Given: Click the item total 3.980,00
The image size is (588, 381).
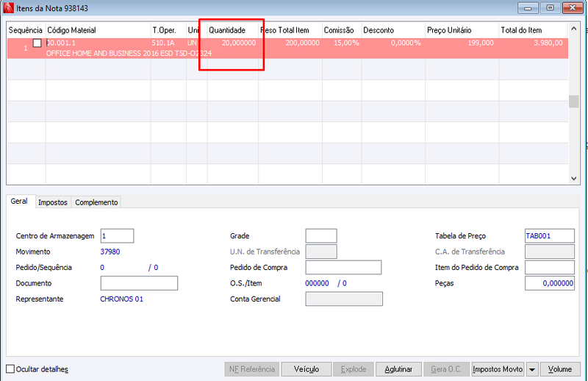Looking at the screenshot, I should click(548, 43).
